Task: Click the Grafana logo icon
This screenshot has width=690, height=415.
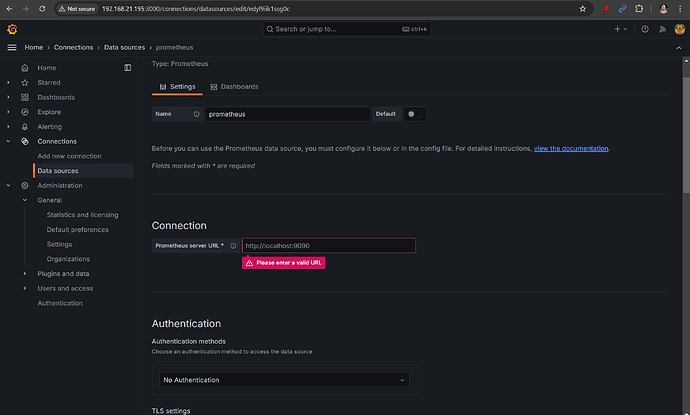Action: coord(12,29)
